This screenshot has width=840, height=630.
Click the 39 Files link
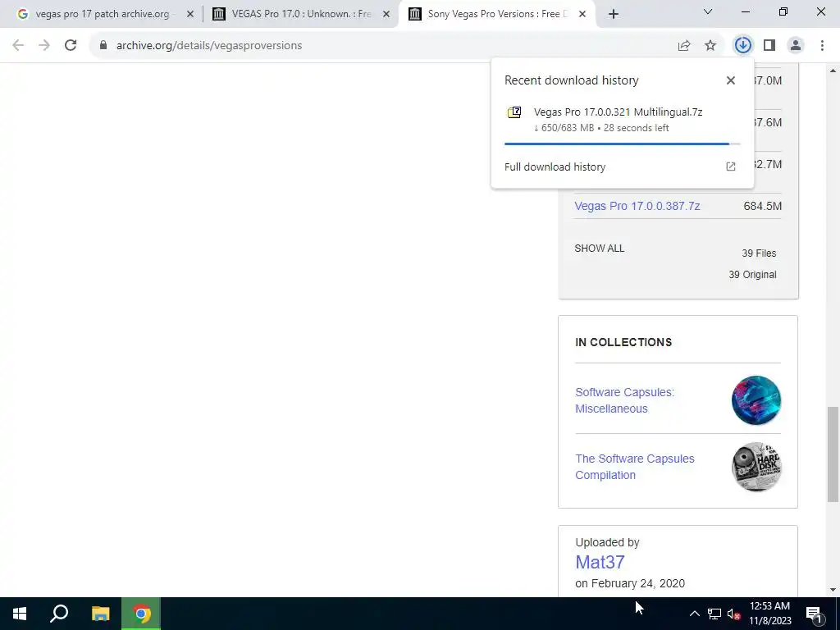coord(759,253)
